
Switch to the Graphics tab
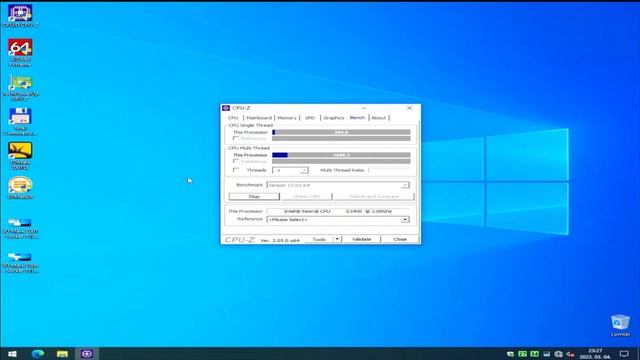pos(333,118)
